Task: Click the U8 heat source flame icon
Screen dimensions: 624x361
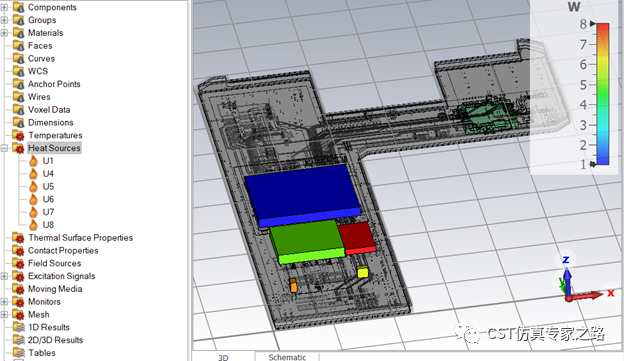Action: (x=34, y=225)
